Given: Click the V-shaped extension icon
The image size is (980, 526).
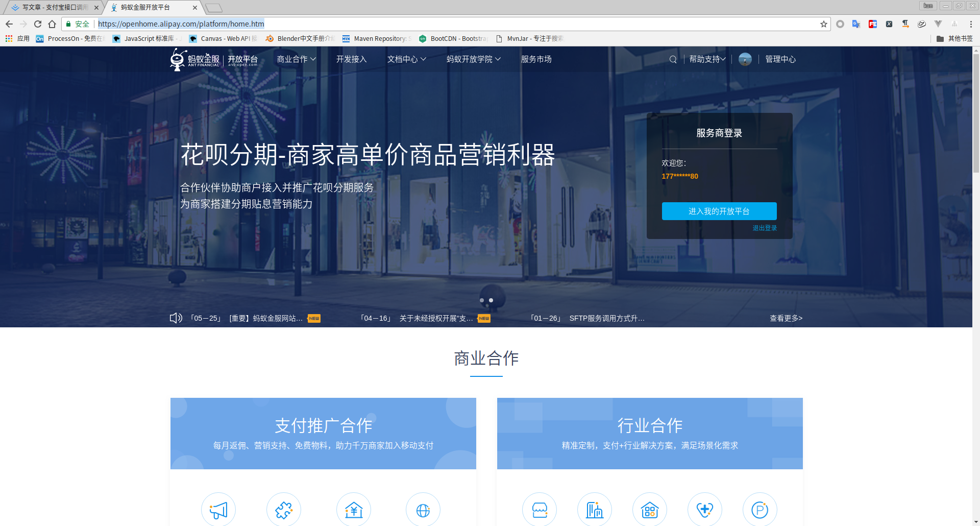Looking at the screenshot, I should click(938, 24).
